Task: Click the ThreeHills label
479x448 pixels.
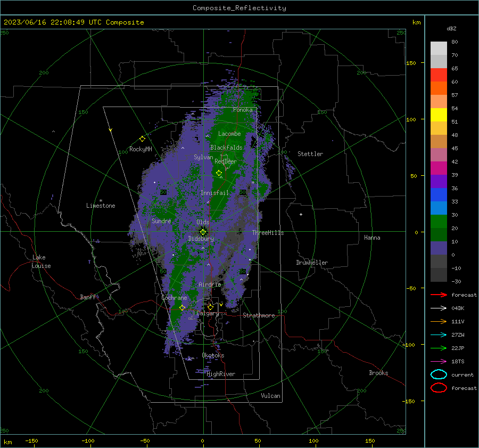Action: click(x=268, y=233)
